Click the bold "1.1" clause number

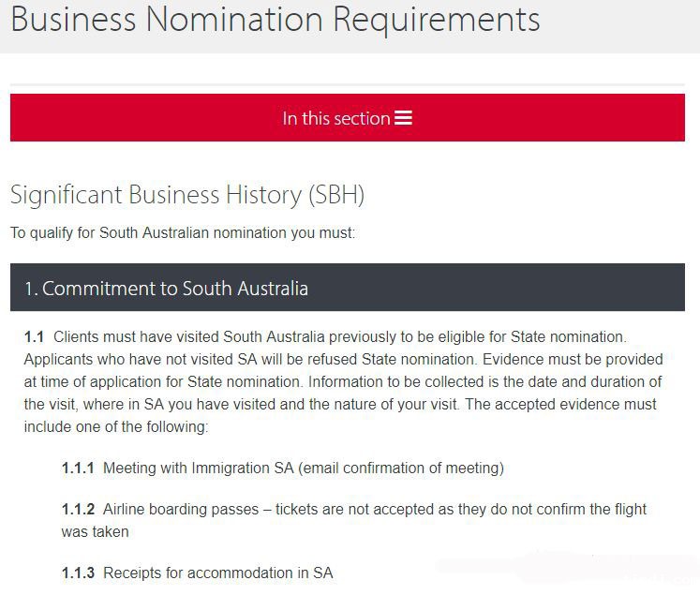(35, 336)
